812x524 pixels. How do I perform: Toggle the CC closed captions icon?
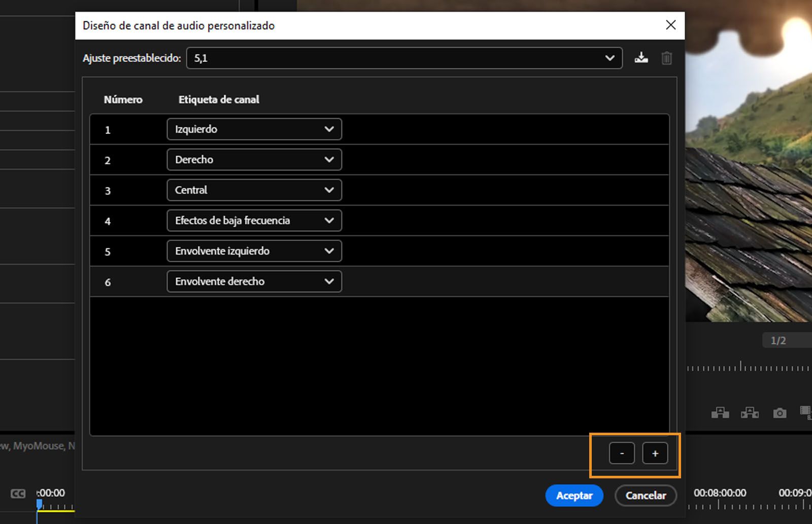tap(18, 493)
